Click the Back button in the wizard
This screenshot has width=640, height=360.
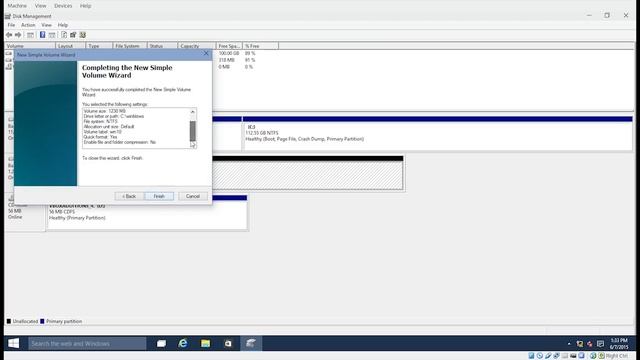pos(129,196)
